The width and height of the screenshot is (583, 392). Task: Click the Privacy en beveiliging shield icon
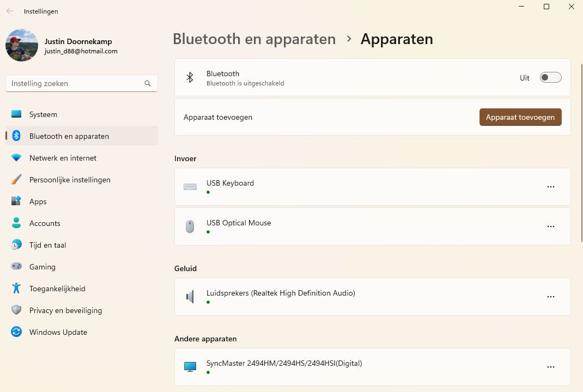[16, 310]
